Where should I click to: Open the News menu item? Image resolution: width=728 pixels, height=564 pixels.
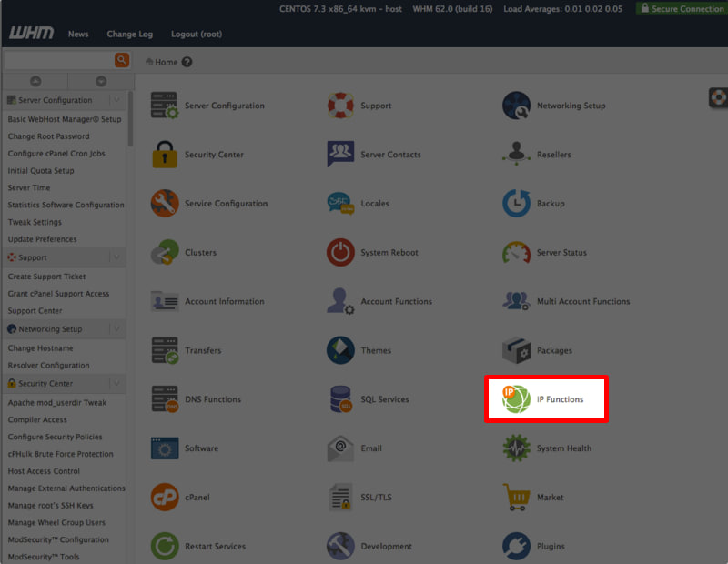pos(78,34)
